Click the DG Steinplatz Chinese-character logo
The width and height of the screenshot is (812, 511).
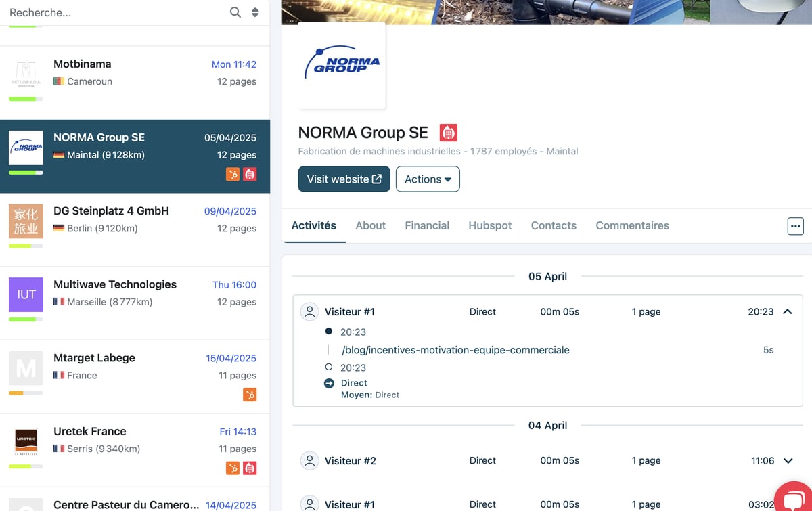pyautogui.click(x=26, y=221)
